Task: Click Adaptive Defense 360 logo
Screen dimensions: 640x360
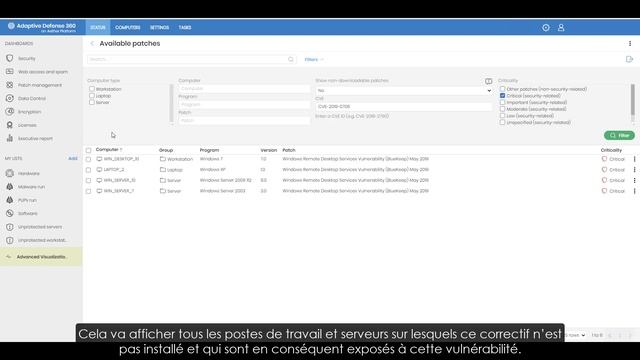Action: (42, 27)
